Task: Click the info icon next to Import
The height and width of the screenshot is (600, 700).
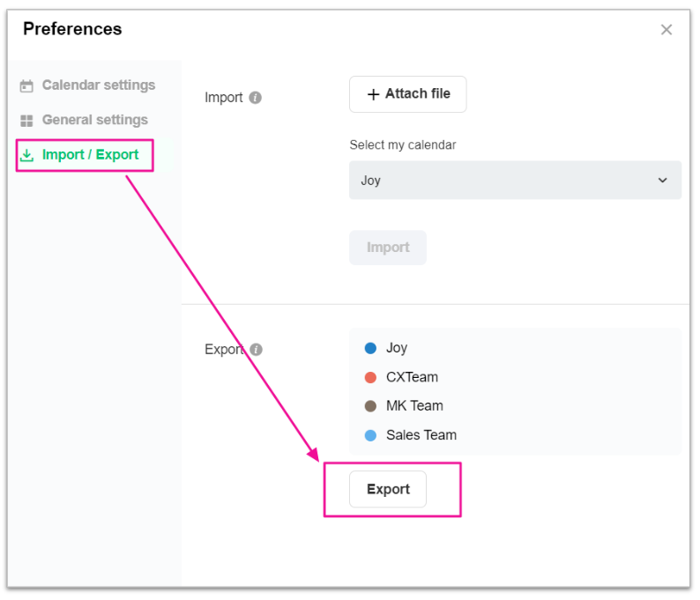Action: pos(256,98)
